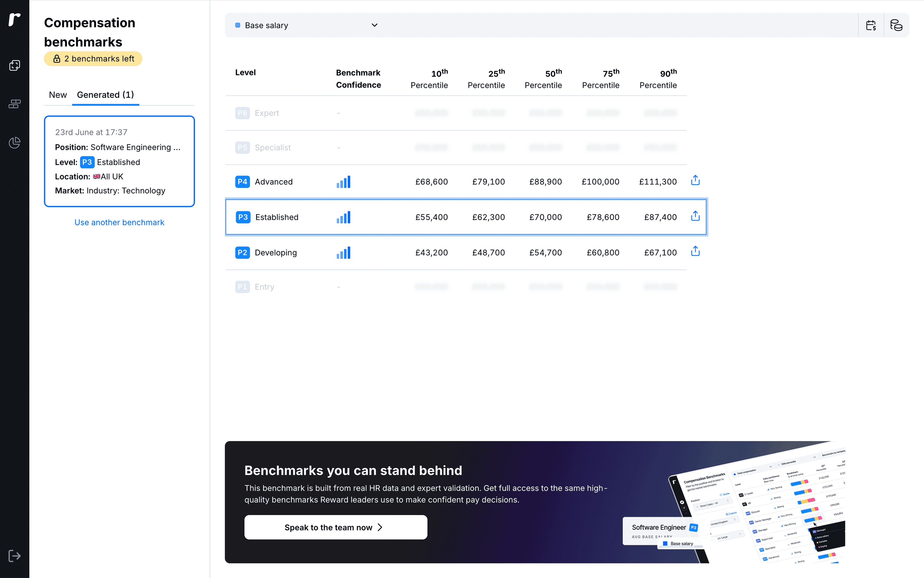Click the lock icon in benchmarks left badge
This screenshot has height=578, width=924.
click(57, 59)
